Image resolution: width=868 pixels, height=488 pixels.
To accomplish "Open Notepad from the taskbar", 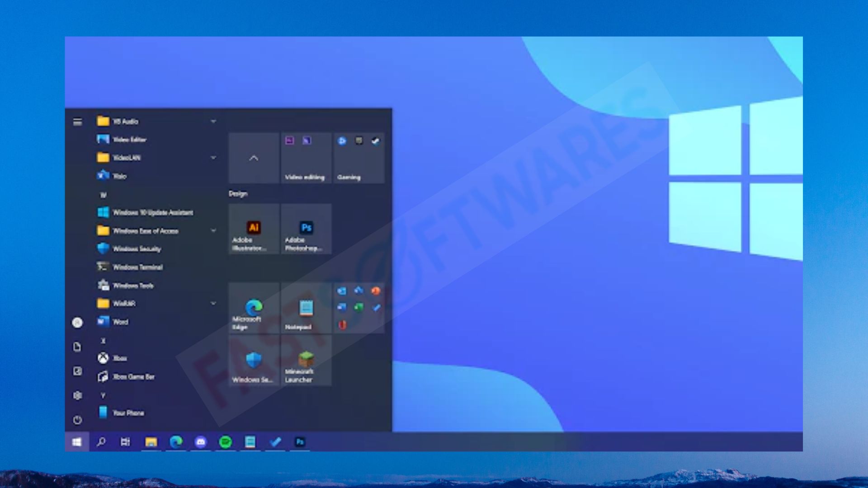I will tap(250, 442).
